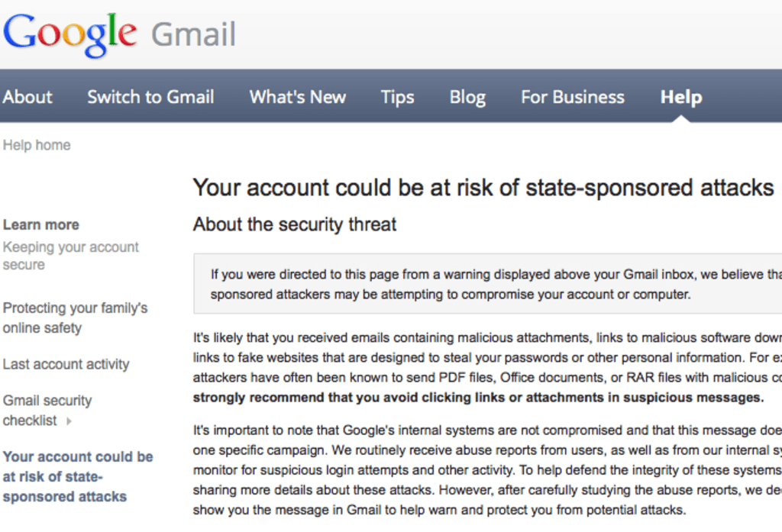Open the About navigation tab

pos(27,97)
